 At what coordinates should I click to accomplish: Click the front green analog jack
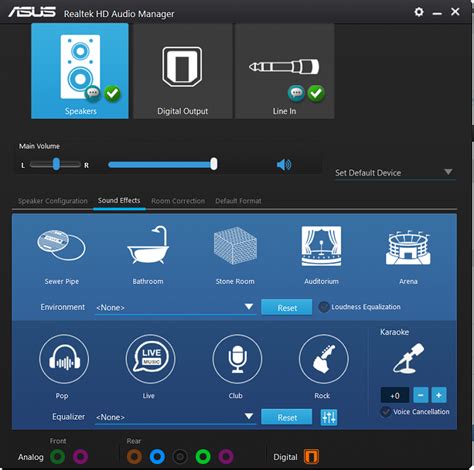pos(57,456)
